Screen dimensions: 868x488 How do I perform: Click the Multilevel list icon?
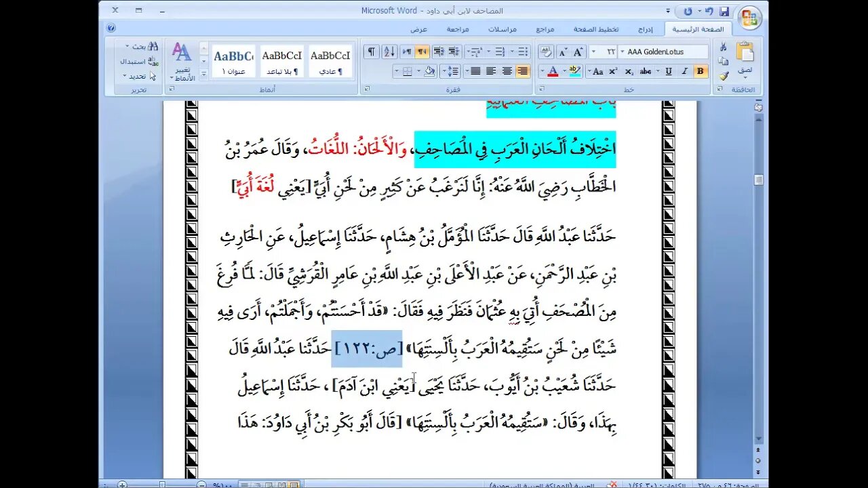tap(477, 52)
